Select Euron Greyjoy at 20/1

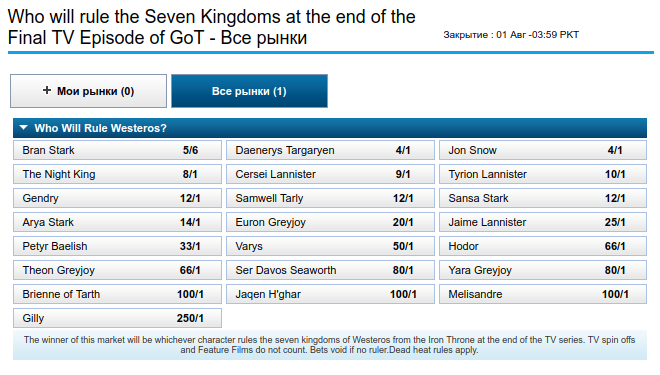[x=330, y=222]
